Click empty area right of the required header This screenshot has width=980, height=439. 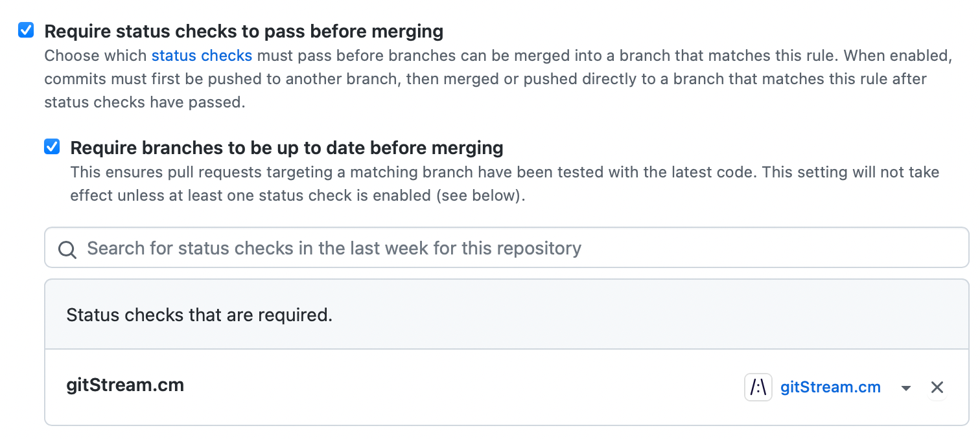(x=648, y=315)
